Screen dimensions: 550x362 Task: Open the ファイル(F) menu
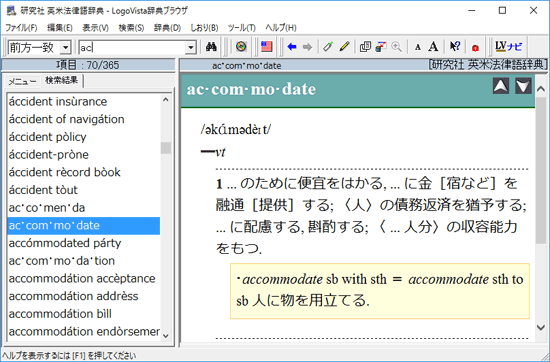[x=21, y=28]
